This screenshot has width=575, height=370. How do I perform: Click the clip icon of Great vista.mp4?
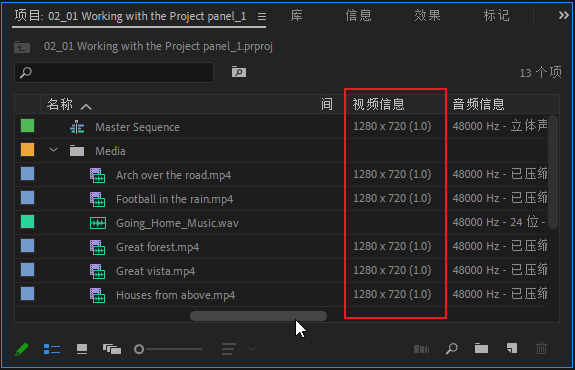(98, 271)
